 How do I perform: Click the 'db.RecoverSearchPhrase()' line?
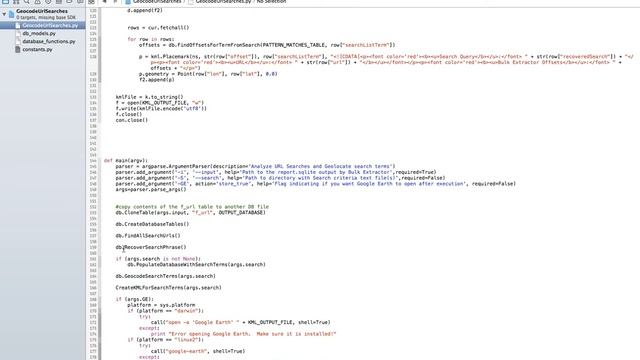(x=151, y=247)
